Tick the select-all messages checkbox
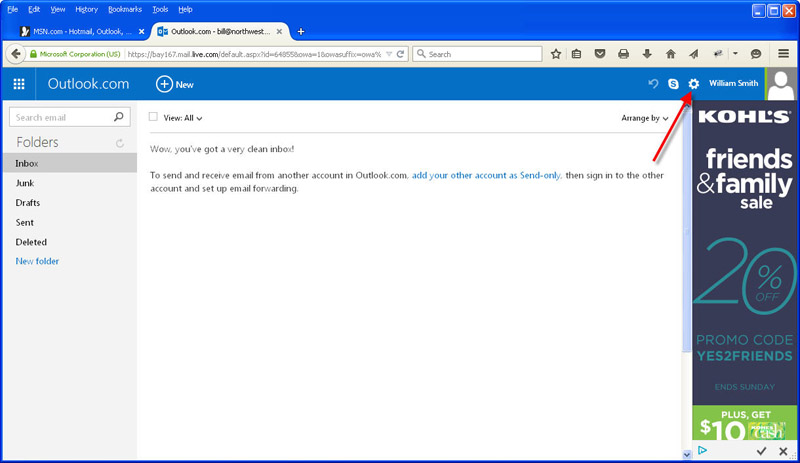 coord(153,117)
